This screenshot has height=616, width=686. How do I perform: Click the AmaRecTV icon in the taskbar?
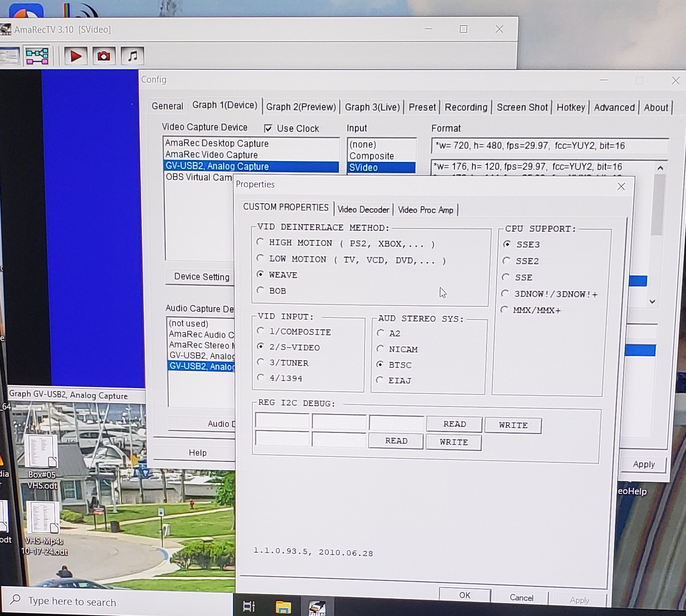(x=317, y=607)
